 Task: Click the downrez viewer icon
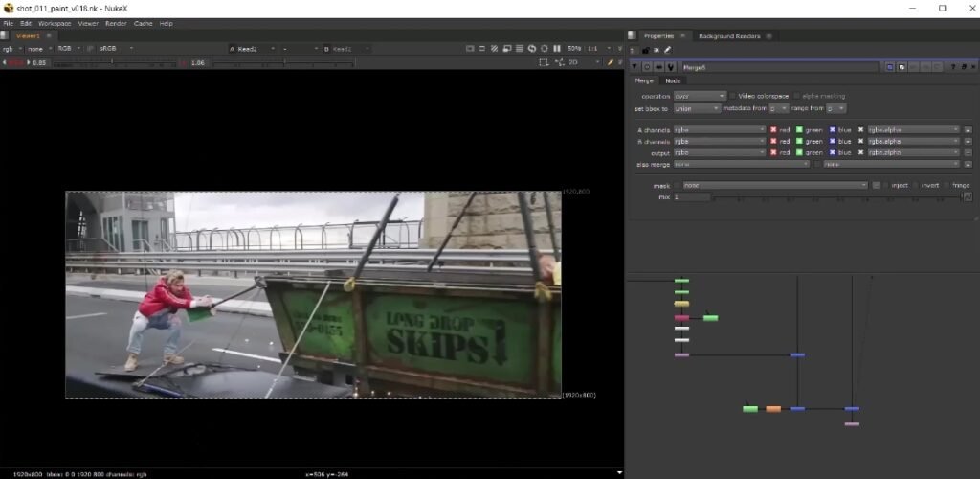coord(507,48)
